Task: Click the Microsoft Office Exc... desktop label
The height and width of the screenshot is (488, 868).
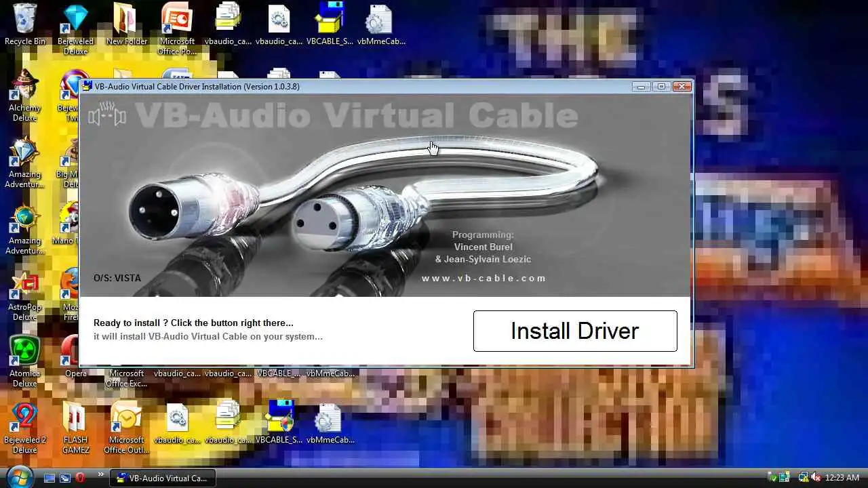Action: [127, 378]
